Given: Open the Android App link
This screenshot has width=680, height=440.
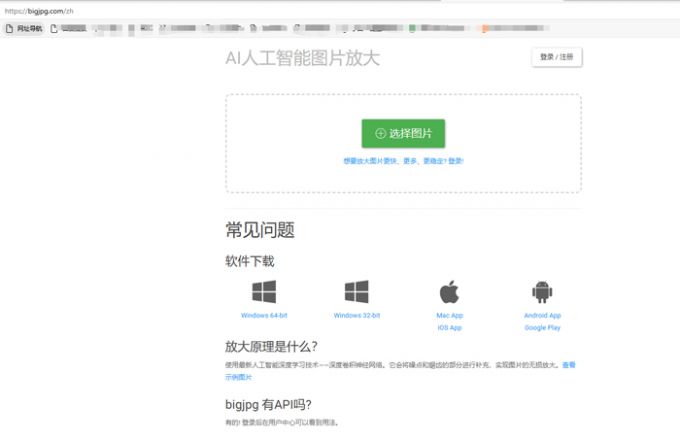Looking at the screenshot, I should tap(542, 315).
